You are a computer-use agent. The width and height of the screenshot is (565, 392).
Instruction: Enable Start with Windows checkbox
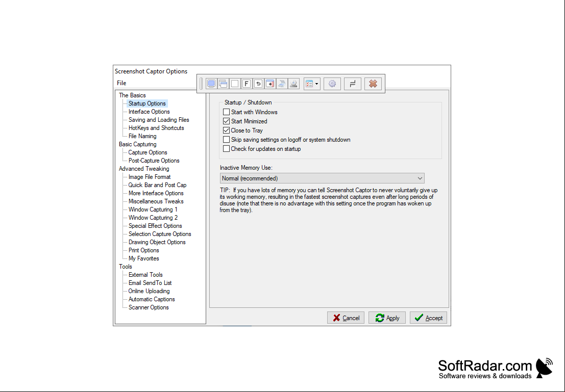click(x=226, y=112)
